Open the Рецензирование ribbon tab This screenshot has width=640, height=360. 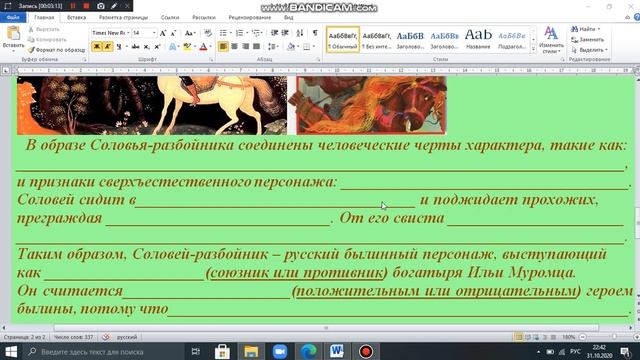(x=249, y=18)
